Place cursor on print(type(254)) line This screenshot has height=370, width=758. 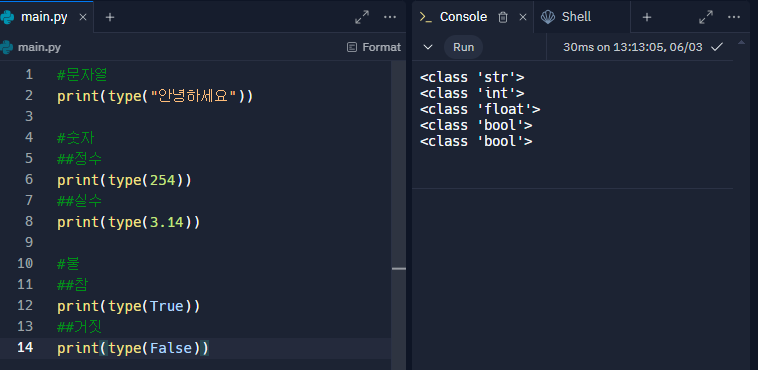tap(124, 180)
